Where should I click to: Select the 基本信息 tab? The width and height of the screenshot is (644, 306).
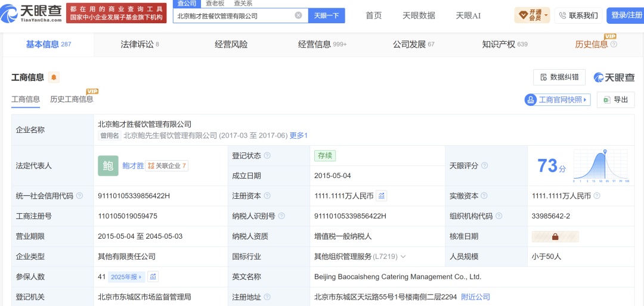tap(48, 44)
